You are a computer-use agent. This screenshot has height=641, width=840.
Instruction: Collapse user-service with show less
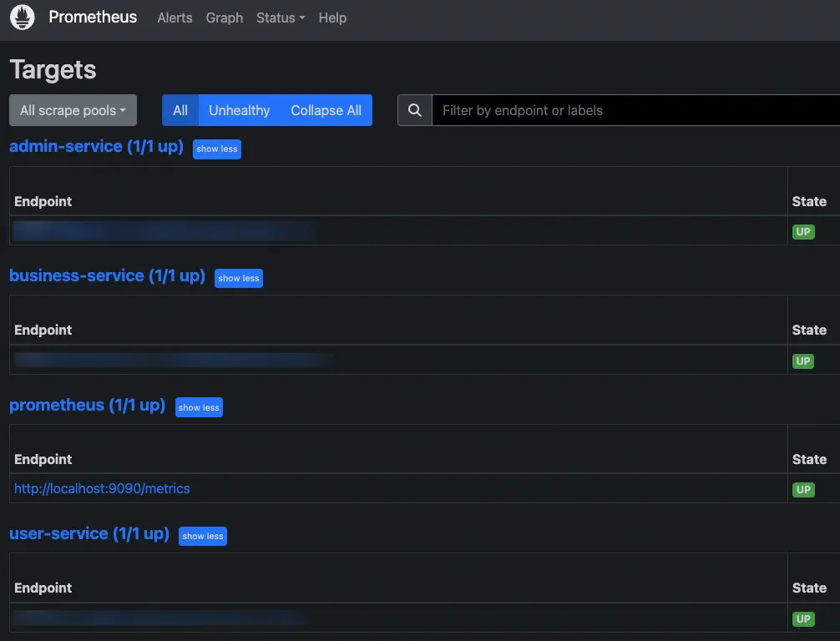coord(203,536)
